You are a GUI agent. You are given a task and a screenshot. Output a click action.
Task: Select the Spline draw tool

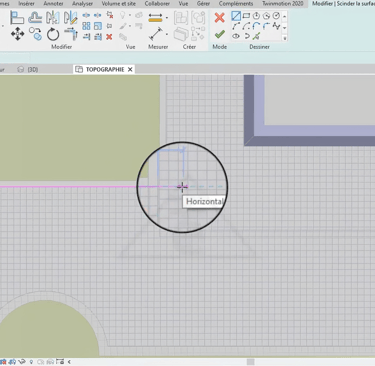(276, 26)
